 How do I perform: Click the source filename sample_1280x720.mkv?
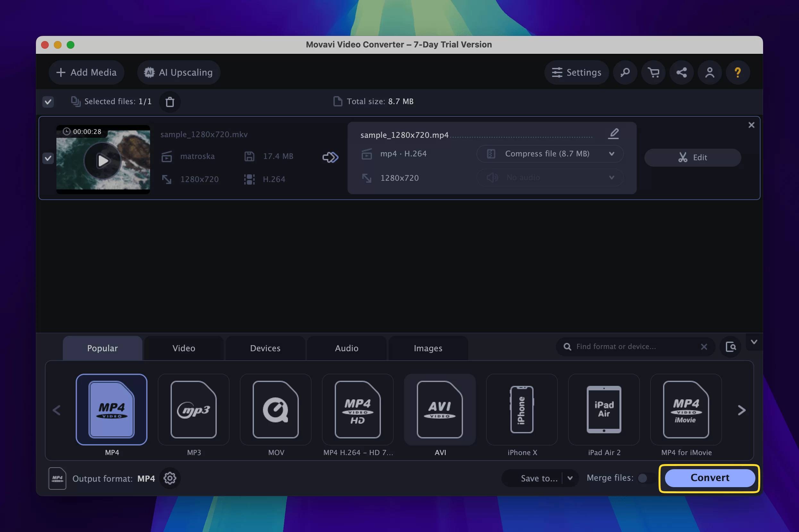click(x=204, y=134)
